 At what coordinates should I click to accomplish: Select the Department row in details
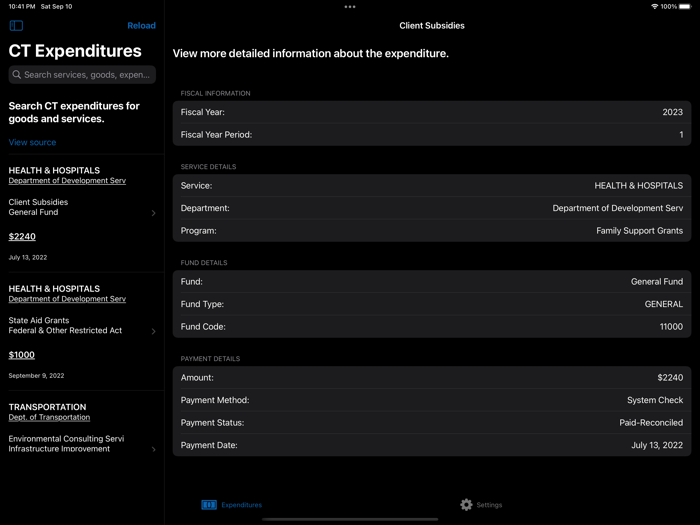[x=432, y=208]
